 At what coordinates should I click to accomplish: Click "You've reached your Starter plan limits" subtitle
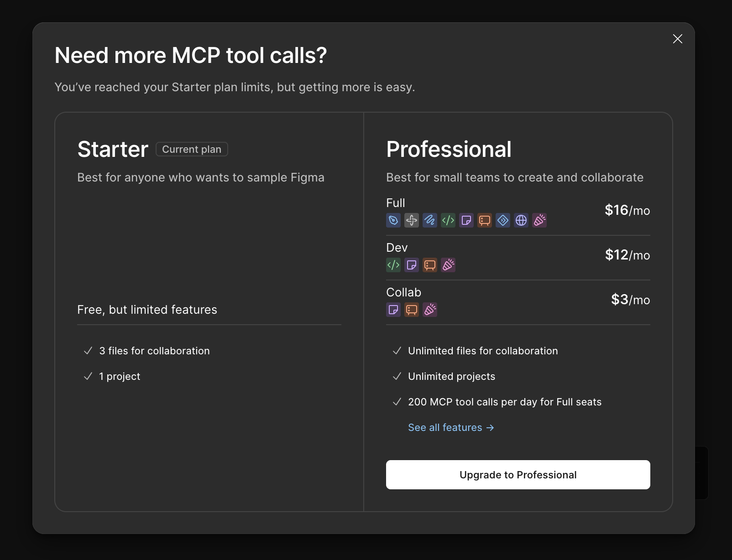[235, 87]
